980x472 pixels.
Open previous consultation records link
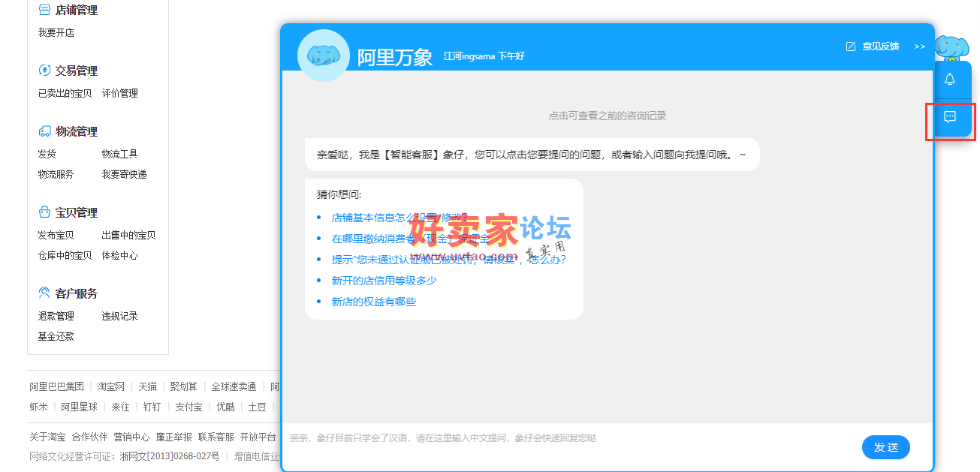click(x=608, y=115)
